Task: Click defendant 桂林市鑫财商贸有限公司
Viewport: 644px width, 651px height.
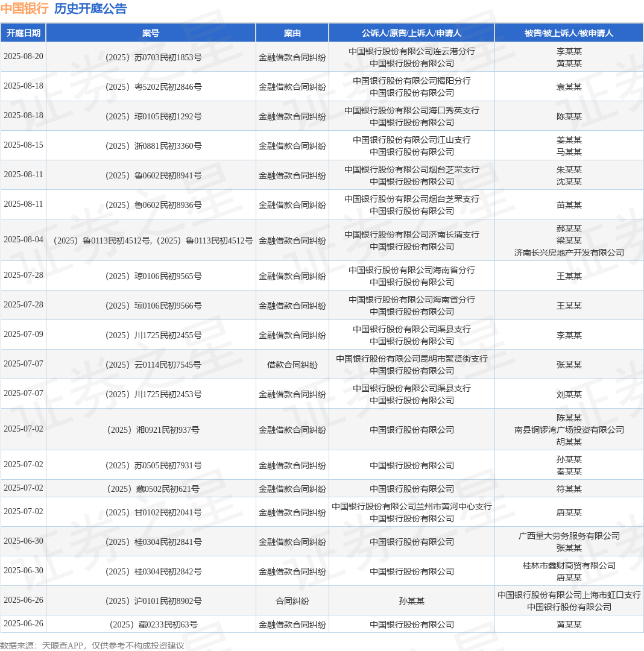Action: tap(569, 565)
